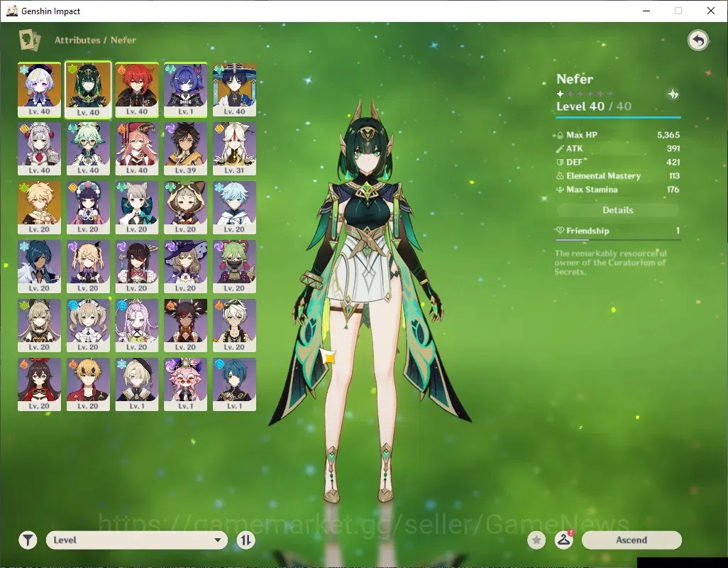Open the outfit hanger icon
Screen dimensions: 728x568
[x=563, y=540]
